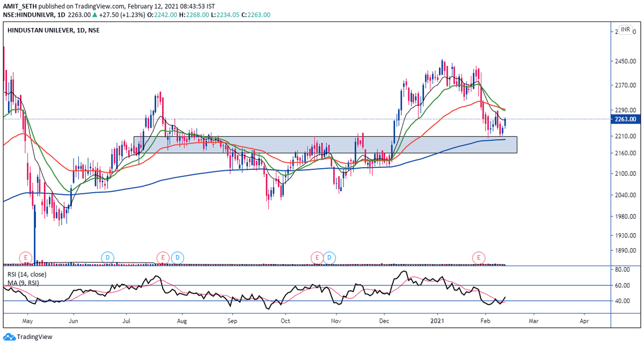Select the dividend D marker in late October
Image resolution: width=644 pixels, height=346 pixels.
[x=330, y=258]
